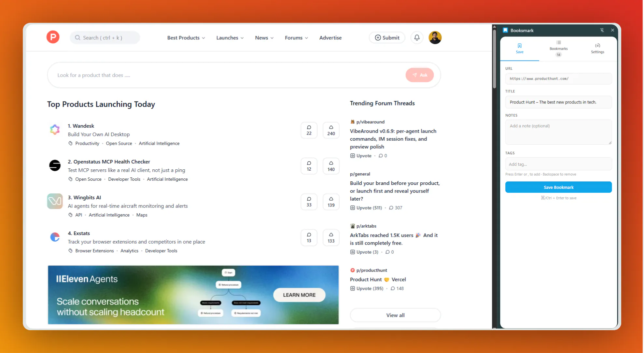
Task: Select the Productivity tag under Wandesk
Action: [x=87, y=144]
